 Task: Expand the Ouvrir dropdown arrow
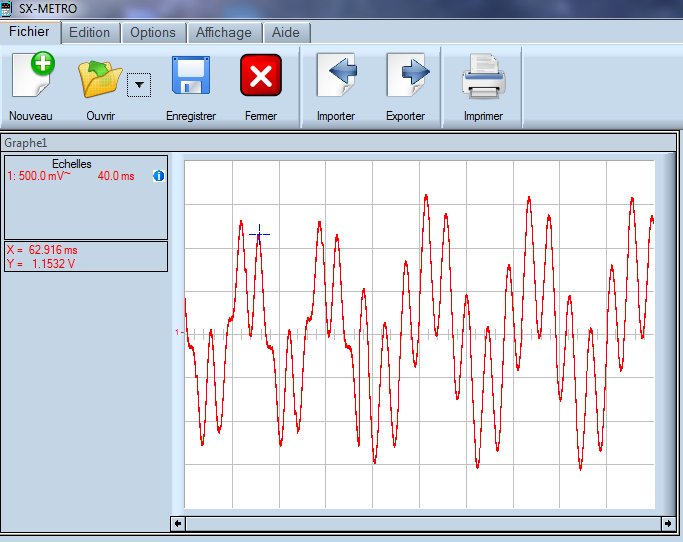pyautogui.click(x=139, y=85)
